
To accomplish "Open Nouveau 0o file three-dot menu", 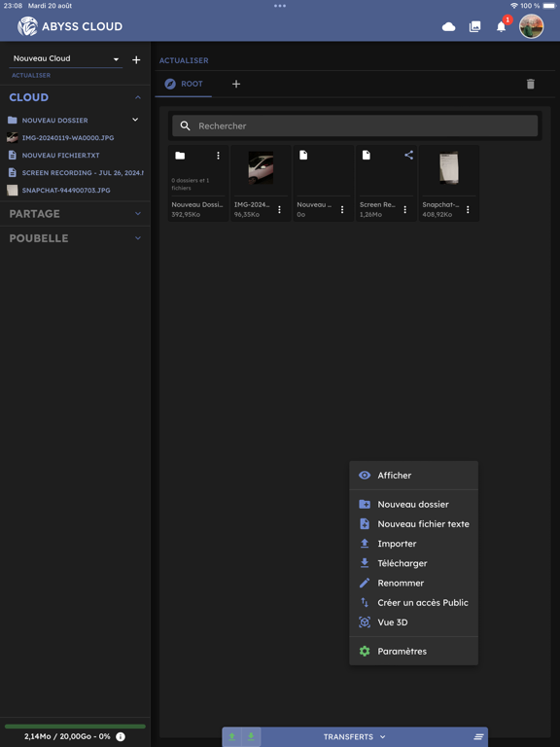I will click(342, 210).
